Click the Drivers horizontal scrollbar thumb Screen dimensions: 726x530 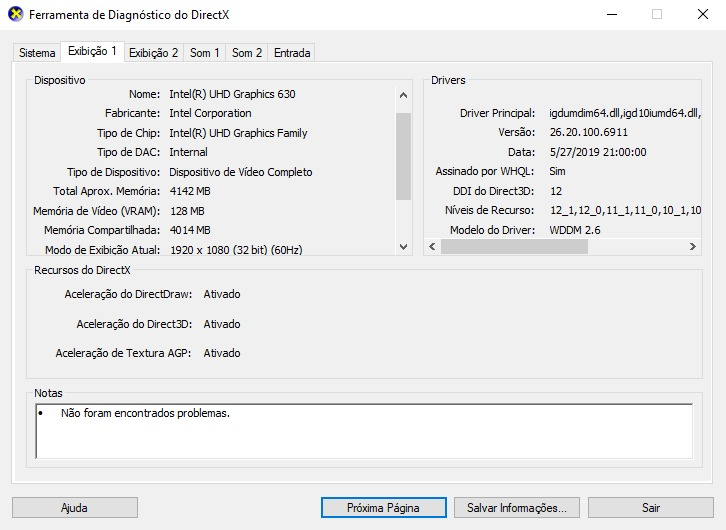click(x=514, y=246)
